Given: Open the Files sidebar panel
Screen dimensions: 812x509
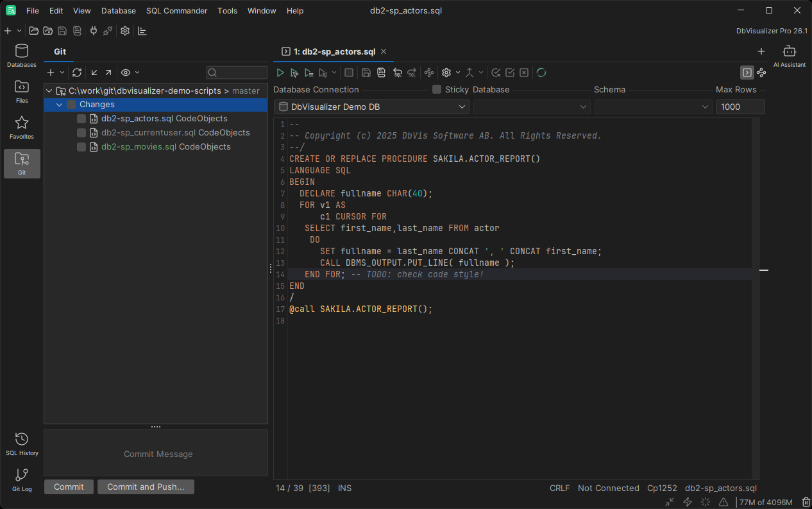Looking at the screenshot, I should click(22, 92).
